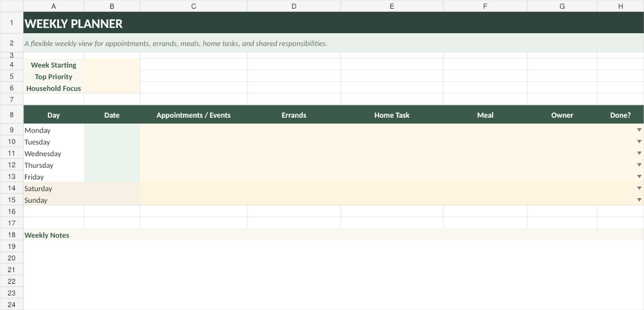The image size is (644, 310).
Task: Select column H header
Action: coord(621,6)
